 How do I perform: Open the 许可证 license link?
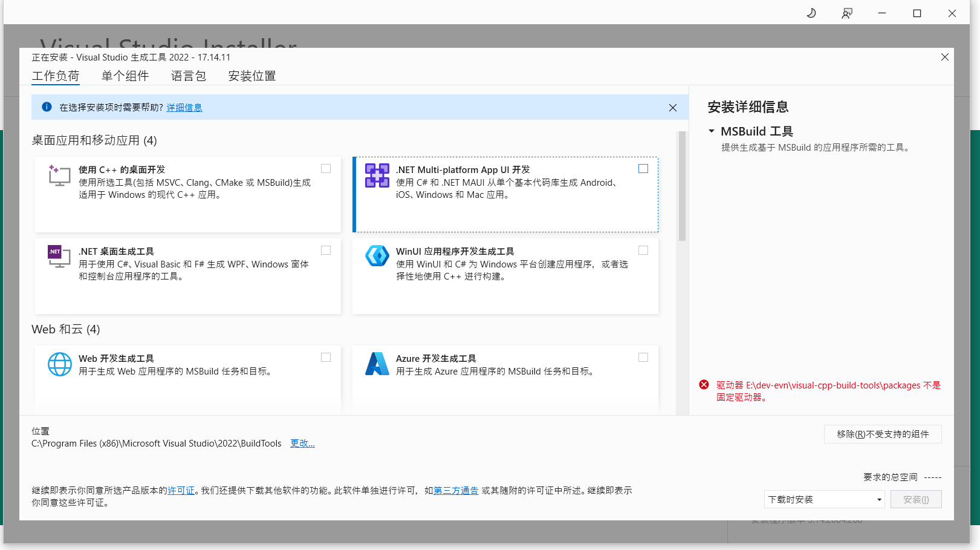tap(181, 491)
